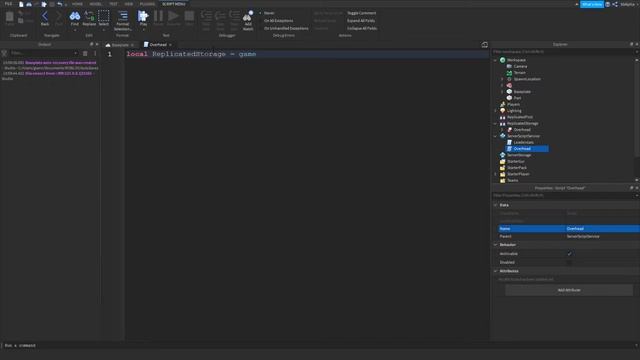Collapse the Data section in Properties

[x=496, y=205]
